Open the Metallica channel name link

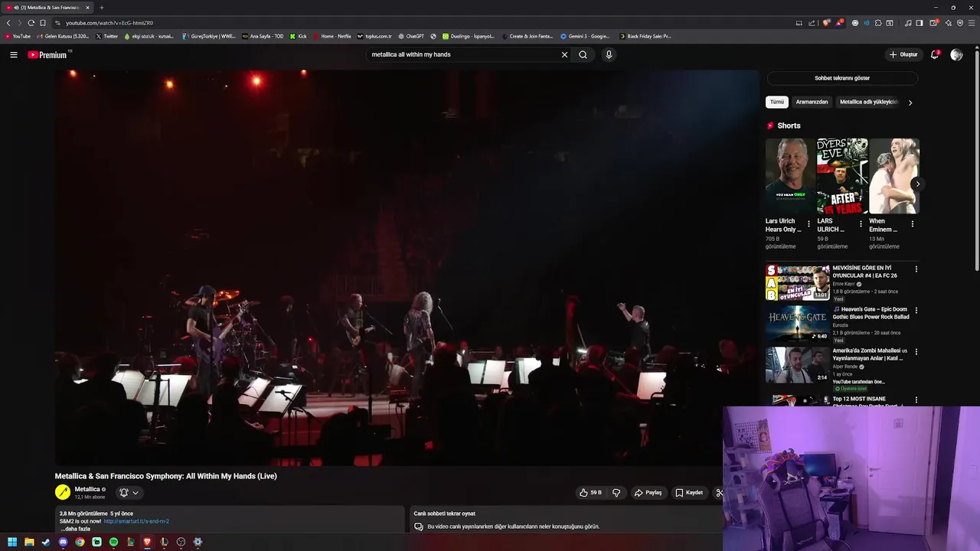coord(87,490)
